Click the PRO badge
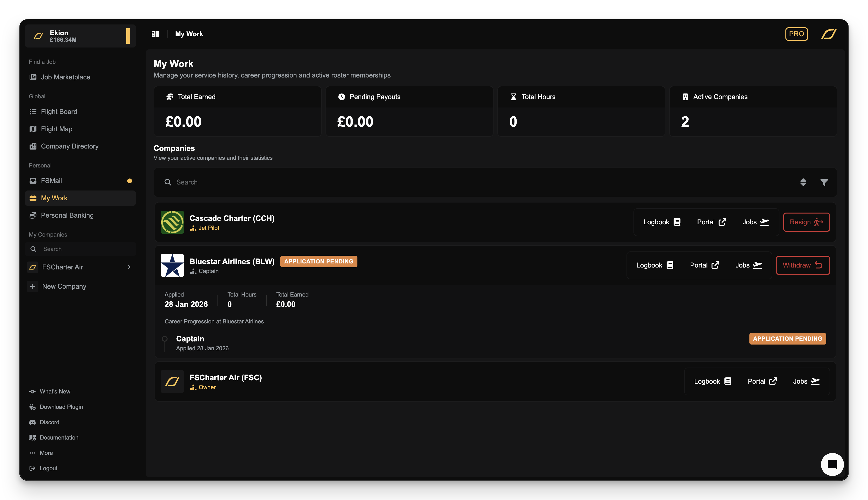 tap(796, 34)
